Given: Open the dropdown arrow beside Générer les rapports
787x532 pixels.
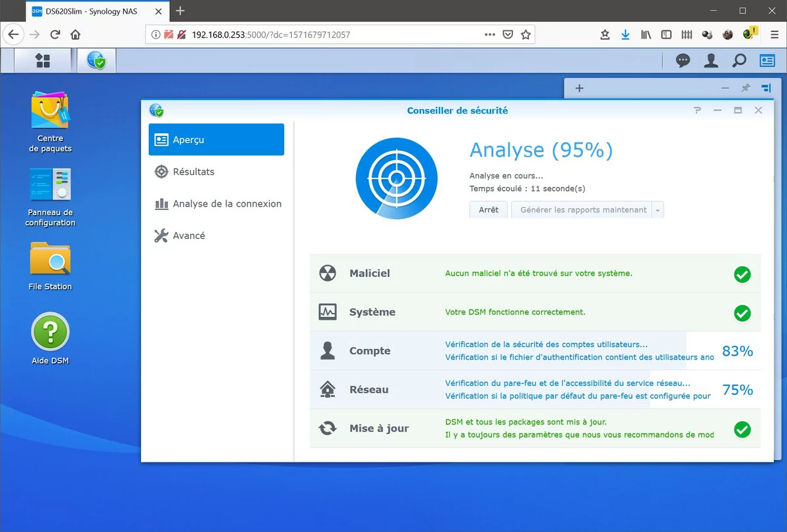Looking at the screenshot, I should [658, 210].
